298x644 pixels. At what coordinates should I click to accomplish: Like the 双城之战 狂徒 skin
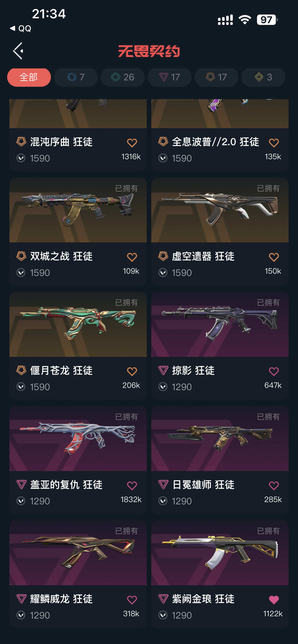[132, 257]
